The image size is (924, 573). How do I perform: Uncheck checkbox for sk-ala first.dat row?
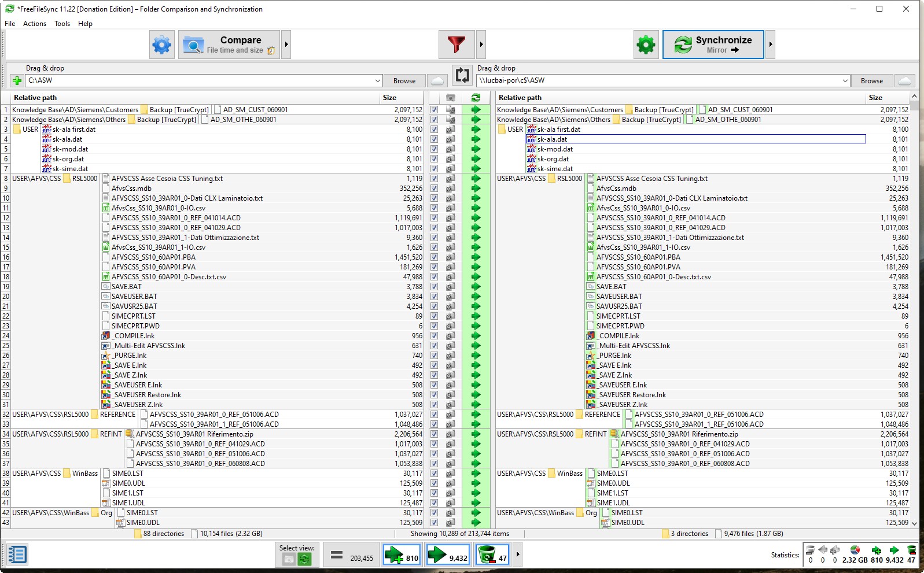pyautogui.click(x=434, y=130)
